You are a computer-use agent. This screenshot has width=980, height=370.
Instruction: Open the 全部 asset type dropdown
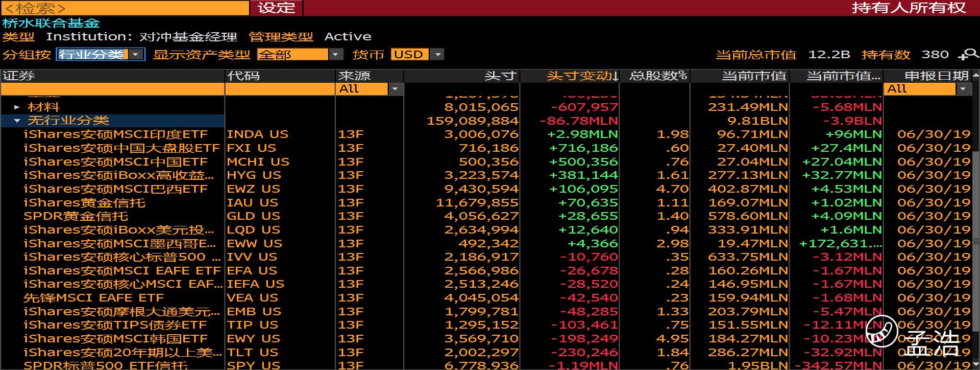pos(300,54)
